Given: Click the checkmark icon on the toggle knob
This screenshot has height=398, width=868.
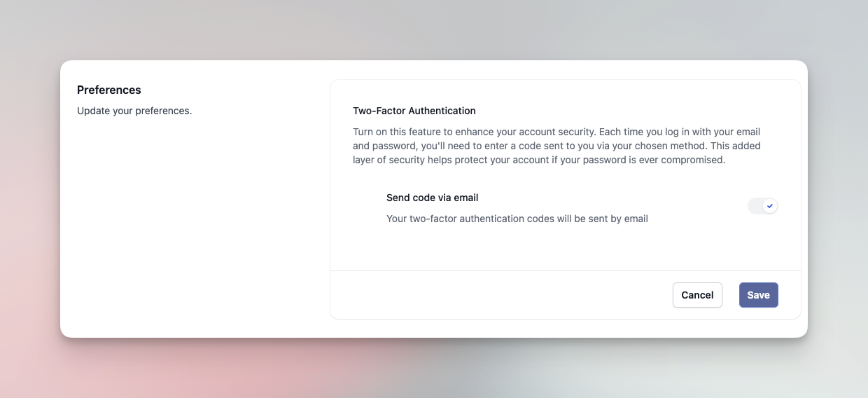Looking at the screenshot, I should click(770, 206).
